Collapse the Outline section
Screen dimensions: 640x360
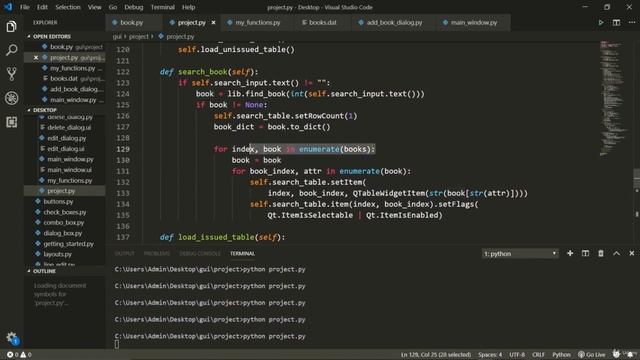point(44,271)
